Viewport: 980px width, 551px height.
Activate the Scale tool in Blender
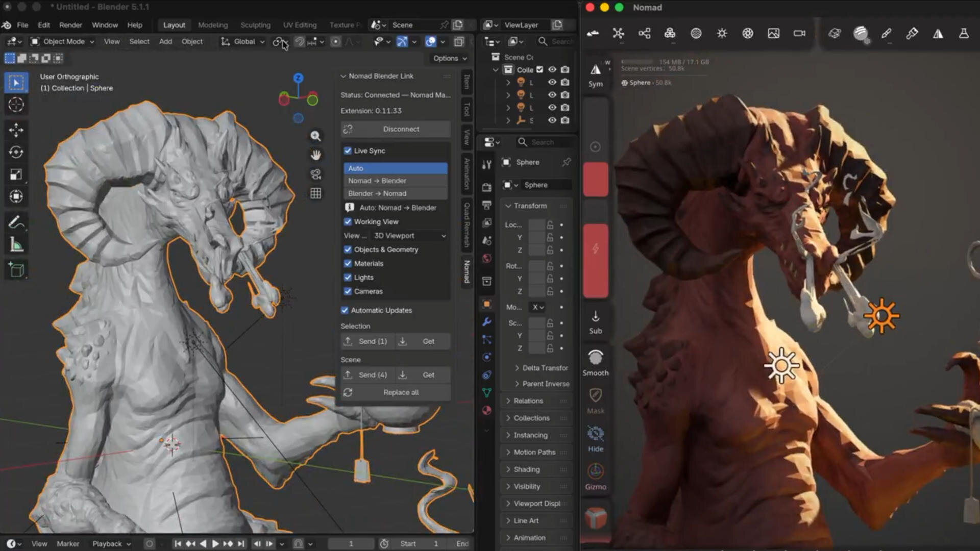click(16, 174)
